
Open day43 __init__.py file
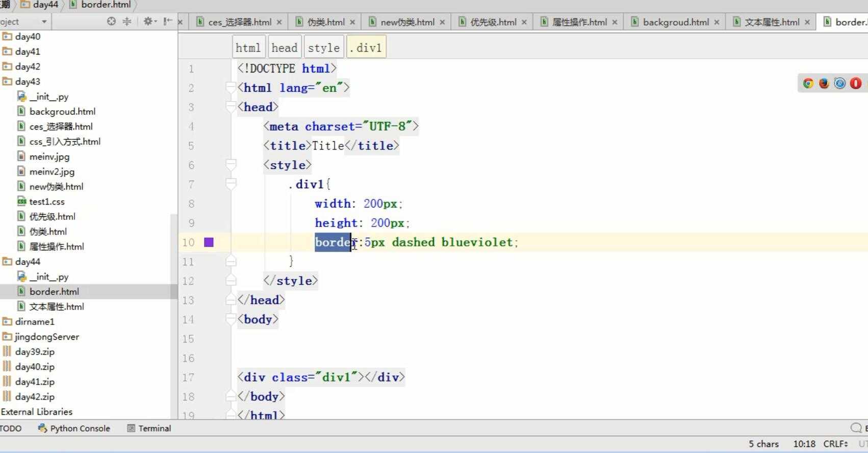[48, 96]
